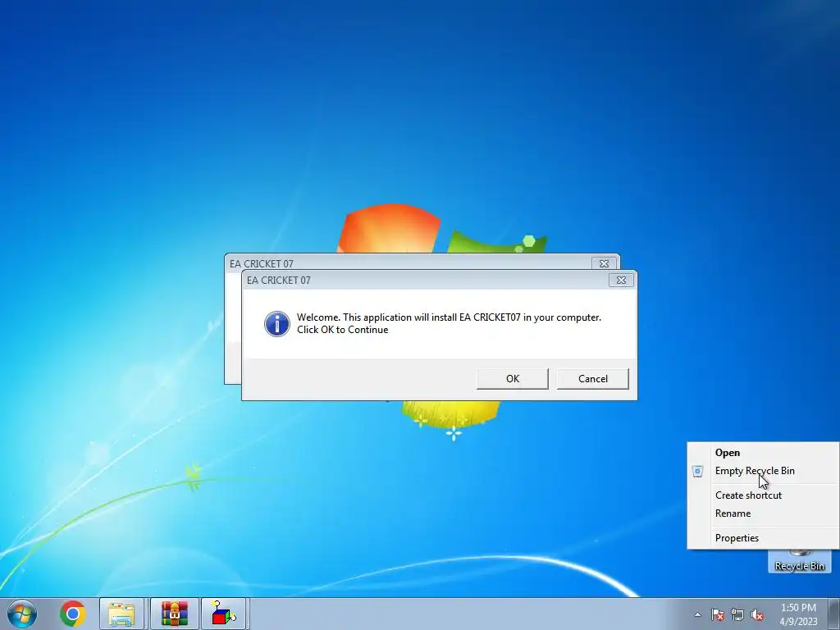Click the network tray icon
Viewport: 840px width, 630px height.
(x=737, y=614)
